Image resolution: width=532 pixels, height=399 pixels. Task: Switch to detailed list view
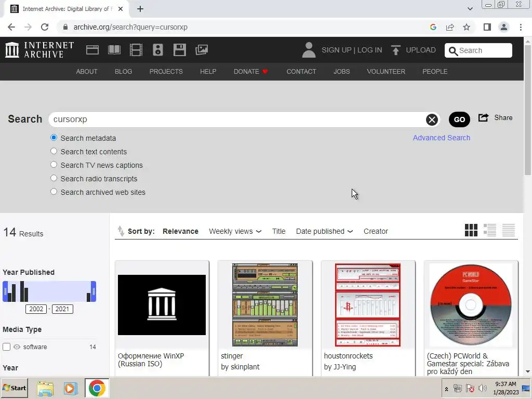(x=489, y=230)
